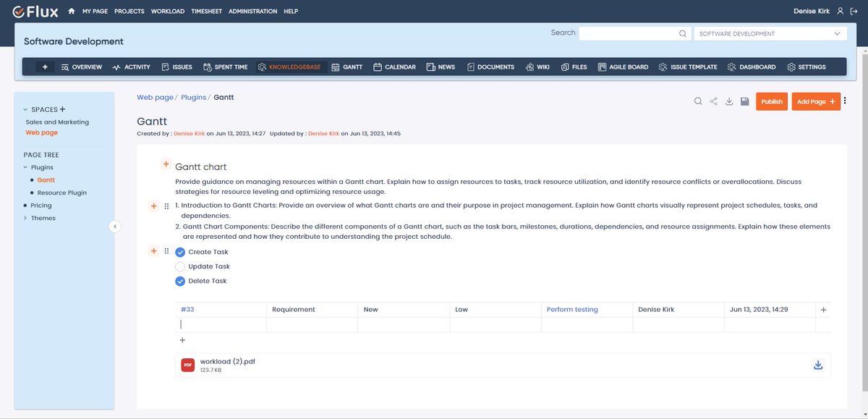Switch to the Issues tab
This screenshot has height=419, width=868.
click(176, 67)
